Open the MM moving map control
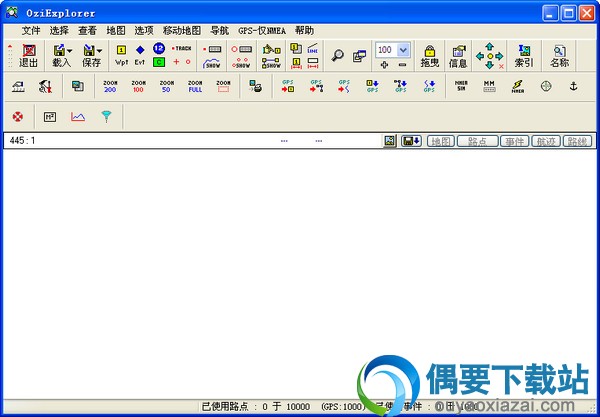This screenshot has width=600, height=417. 489,86
